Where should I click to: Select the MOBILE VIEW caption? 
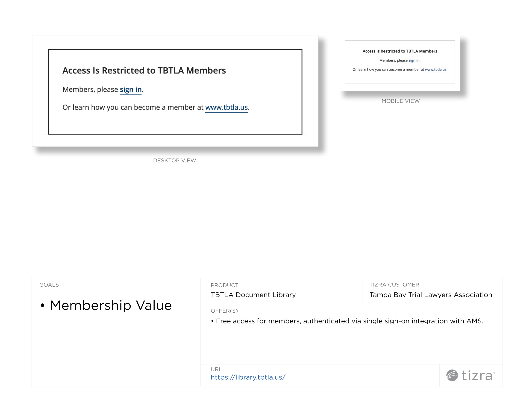tap(400, 101)
